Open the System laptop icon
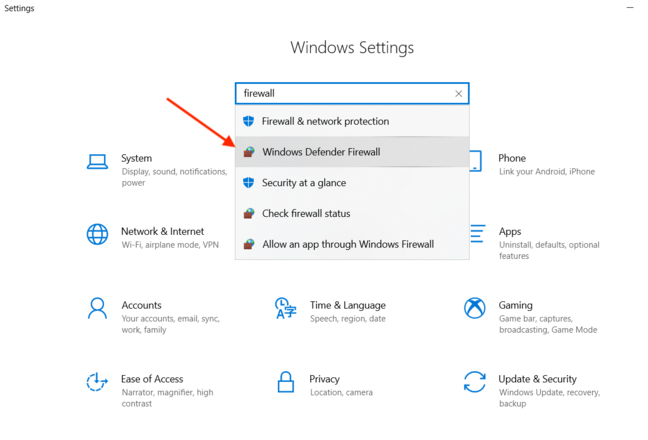This screenshot has width=648, height=440. pos(97,162)
